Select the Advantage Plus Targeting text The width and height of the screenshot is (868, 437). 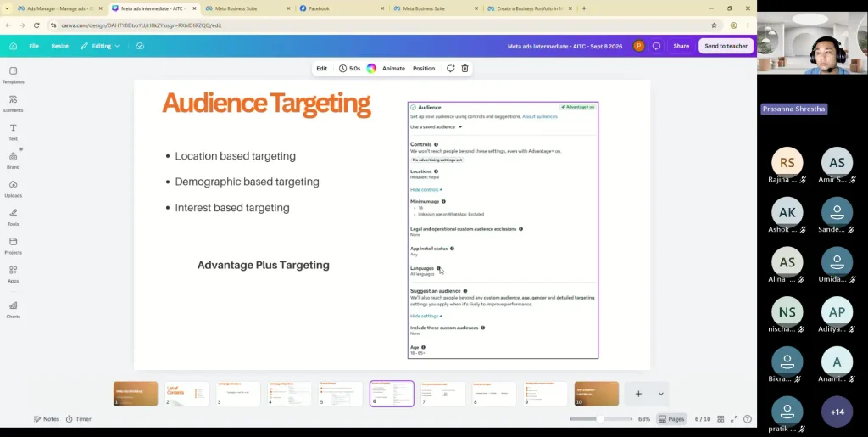click(264, 265)
